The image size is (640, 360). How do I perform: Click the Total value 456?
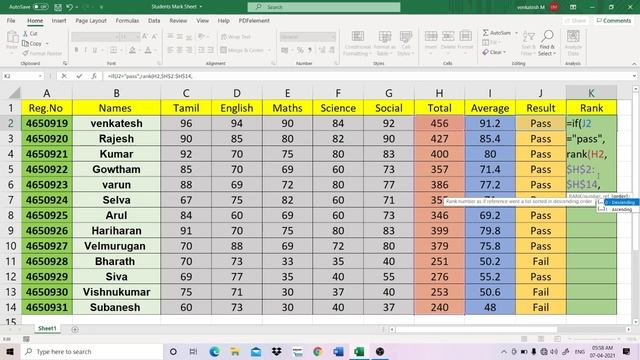[x=439, y=123]
